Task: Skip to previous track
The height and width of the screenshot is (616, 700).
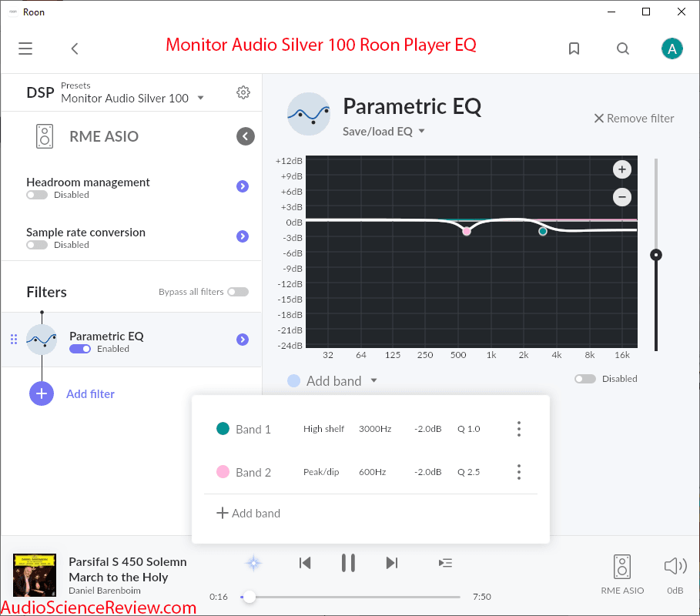Action: pyautogui.click(x=305, y=563)
